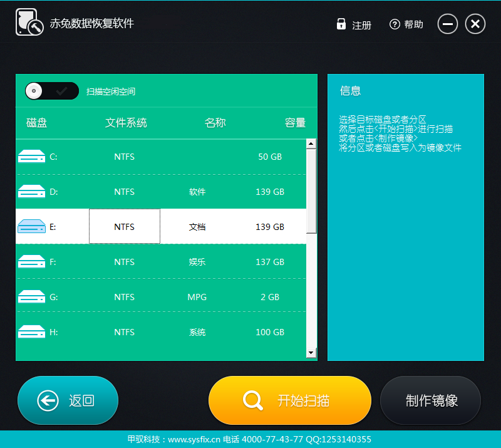Click the 信息 panel heading
This screenshot has width=501, height=448.
pyautogui.click(x=350, y=90)
